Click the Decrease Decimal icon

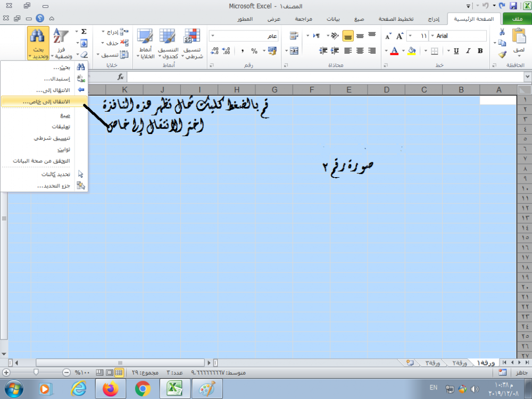(214, 51)
